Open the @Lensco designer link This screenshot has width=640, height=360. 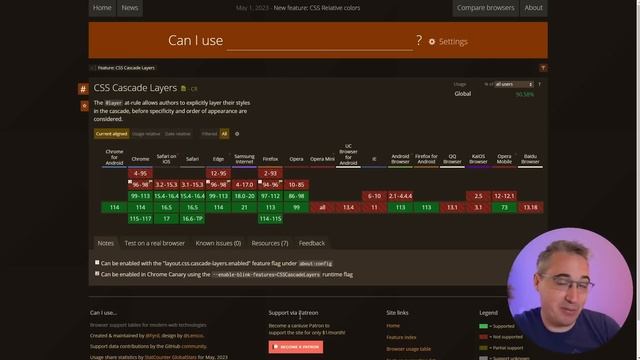pyautogui.click(x=193, y=336)
